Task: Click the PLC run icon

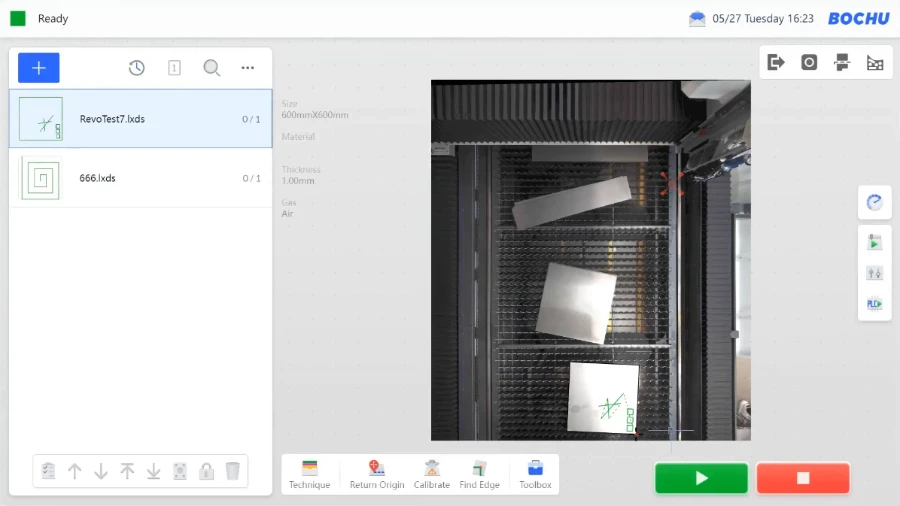Action: coord(874,303)
